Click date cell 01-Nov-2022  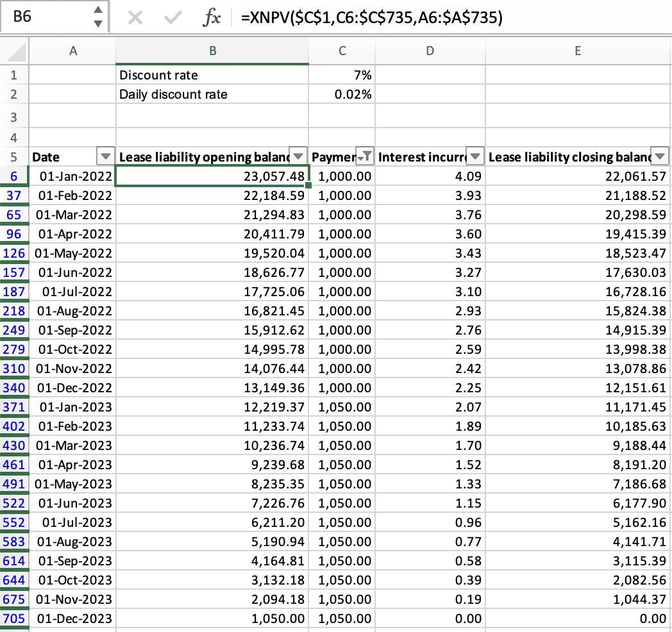click(x=72, y=369)
